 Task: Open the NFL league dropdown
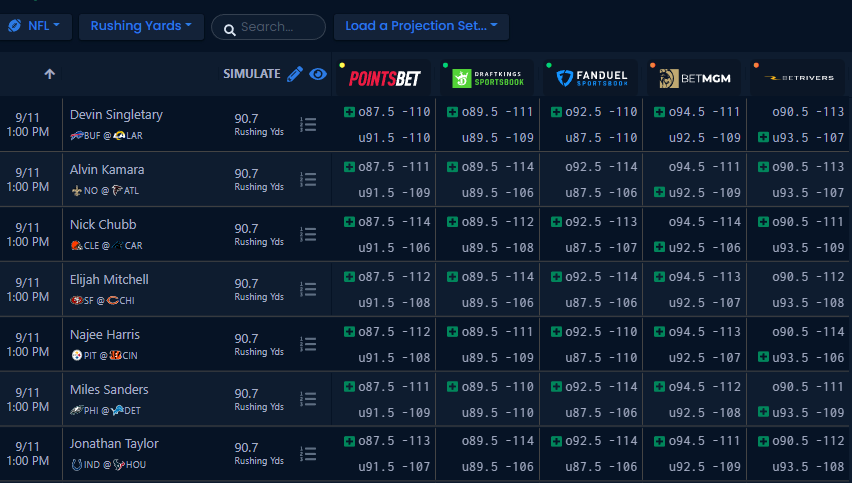click(x=35, y=26)
